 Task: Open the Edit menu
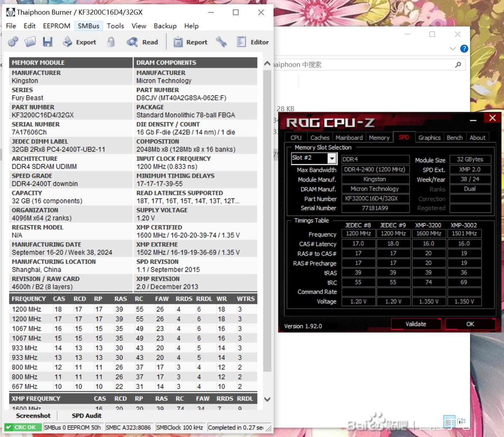point(29,26)
